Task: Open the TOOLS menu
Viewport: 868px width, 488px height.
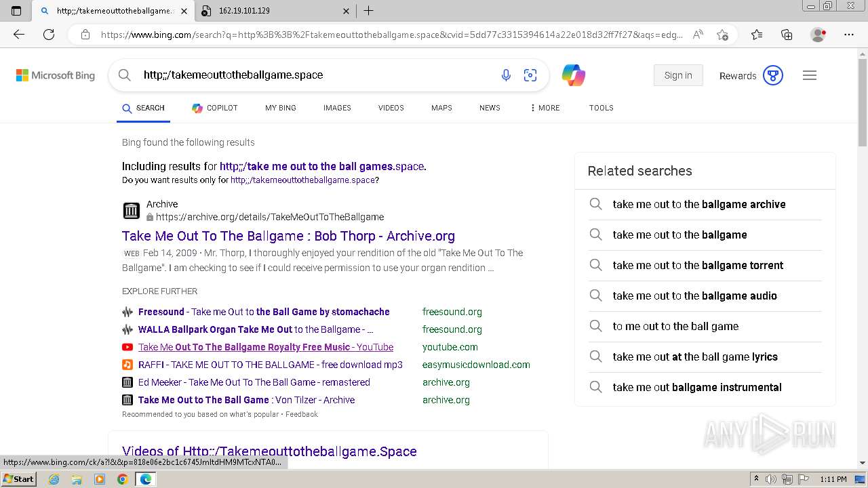Action: click(x=601, y=108)
